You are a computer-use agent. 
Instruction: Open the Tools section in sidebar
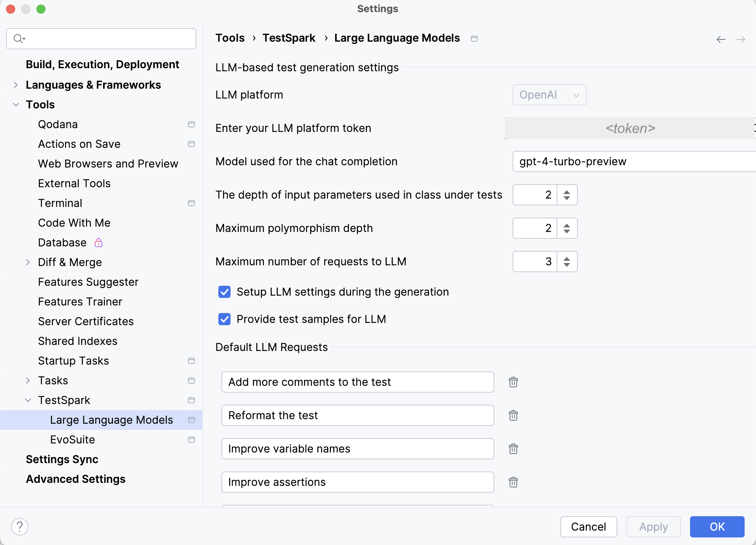(x=40, y=105)
